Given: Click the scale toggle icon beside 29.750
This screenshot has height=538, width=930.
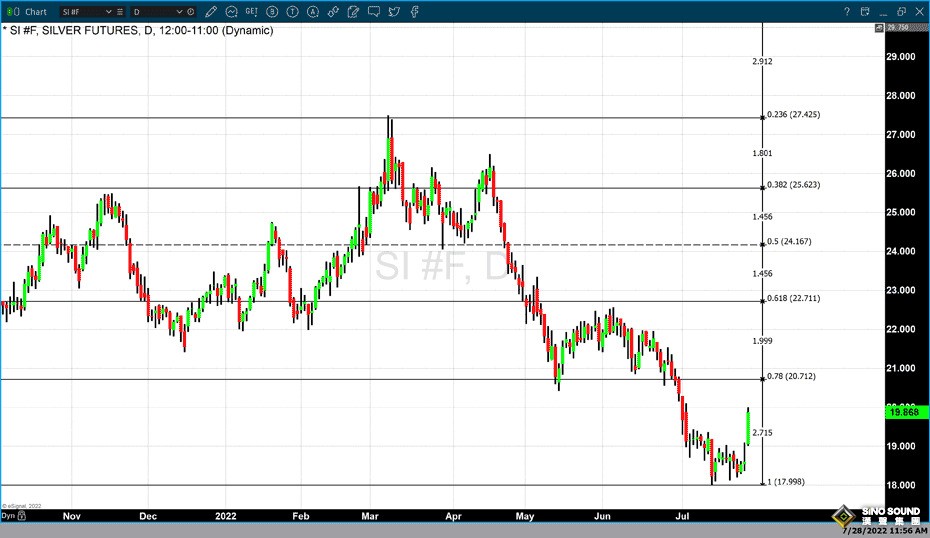Looking at the screenshot, I should click(880, 28).
